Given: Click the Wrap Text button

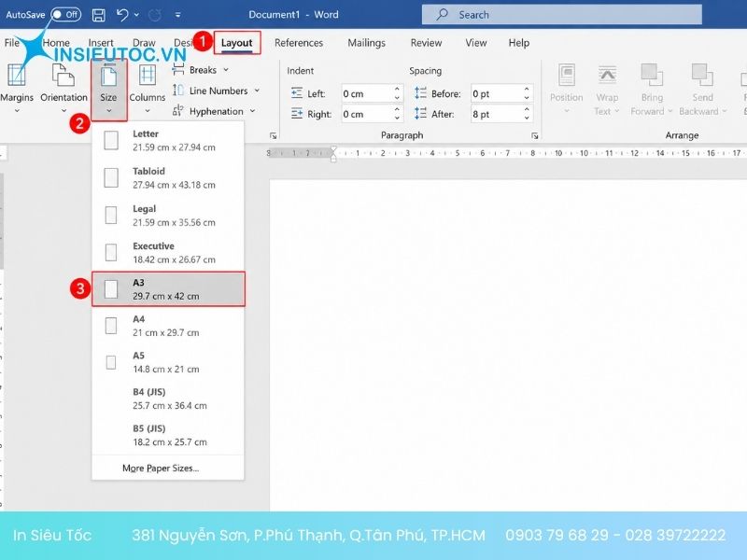Looking at the screenshot, I should pos(606,89).
